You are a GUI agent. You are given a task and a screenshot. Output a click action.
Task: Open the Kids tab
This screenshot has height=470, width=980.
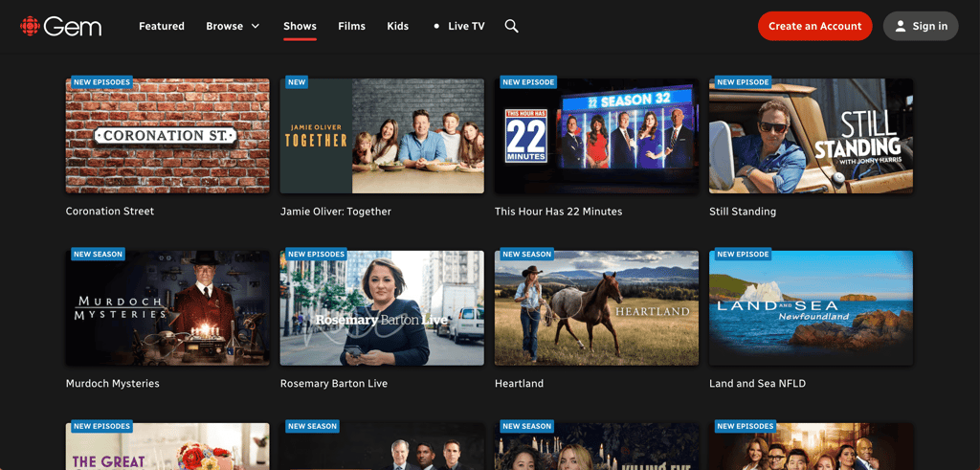[x=397, y=26]
